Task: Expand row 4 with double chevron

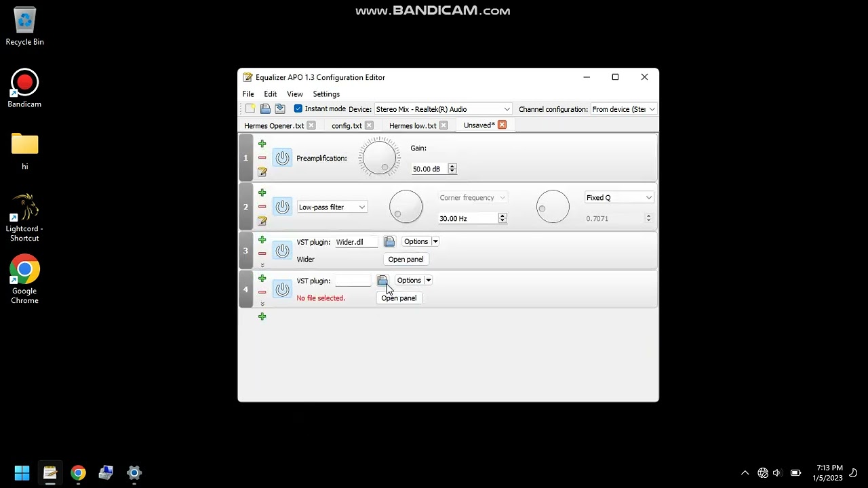Action: coord(262,304)
